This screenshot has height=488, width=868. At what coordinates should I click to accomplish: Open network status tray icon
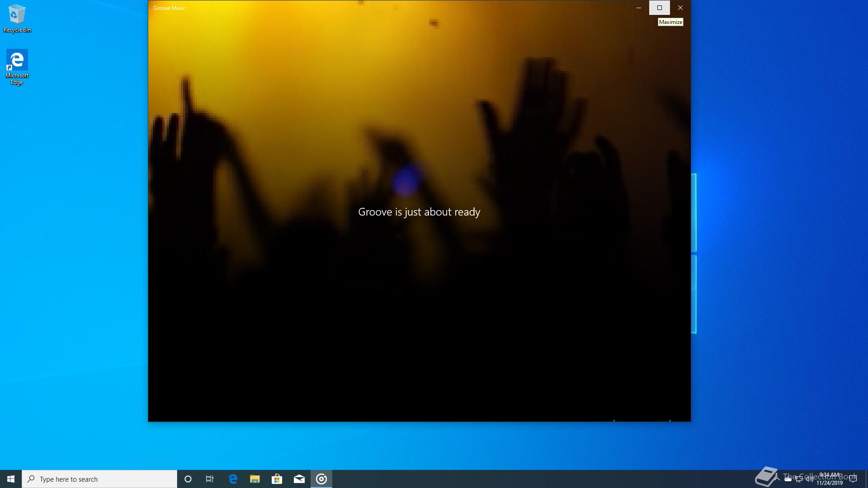(x=799, y=479)
